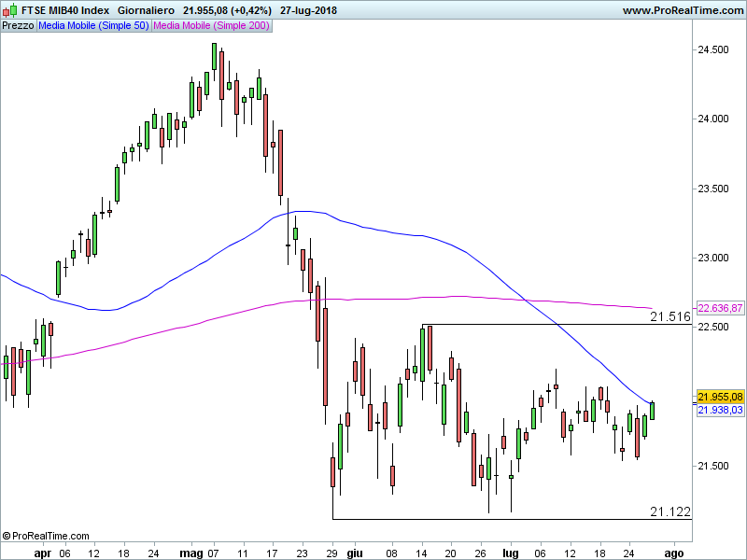The image size is (747, 560).
Task: Click the 21.500 price axis label
Action: [x=713, y=466]
